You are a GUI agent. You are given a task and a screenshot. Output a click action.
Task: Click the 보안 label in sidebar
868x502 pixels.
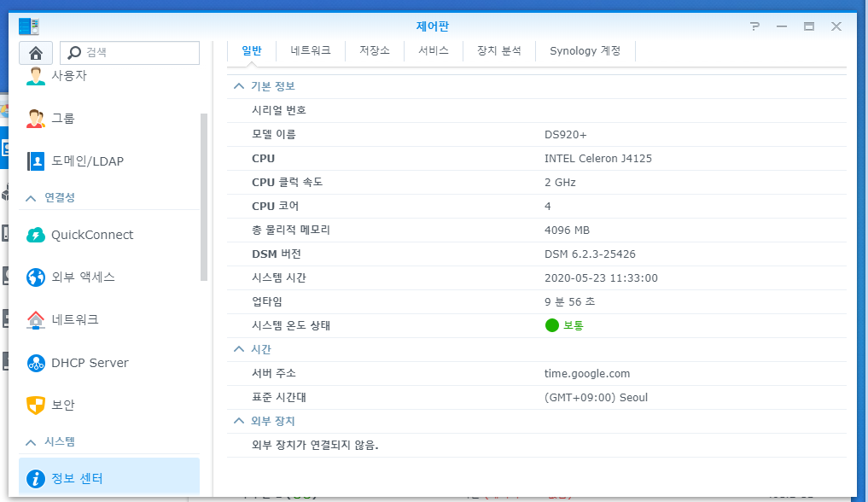click(x=63, y=406)
